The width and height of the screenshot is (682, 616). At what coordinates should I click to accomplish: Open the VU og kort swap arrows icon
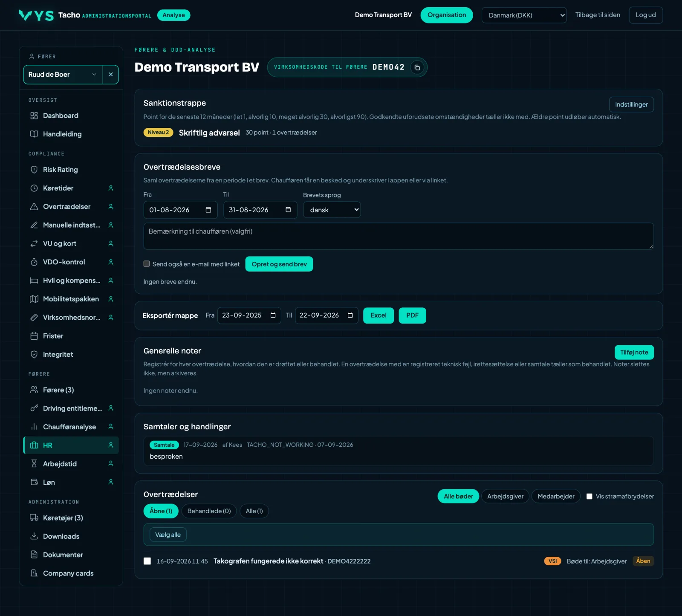click(34, 243)
